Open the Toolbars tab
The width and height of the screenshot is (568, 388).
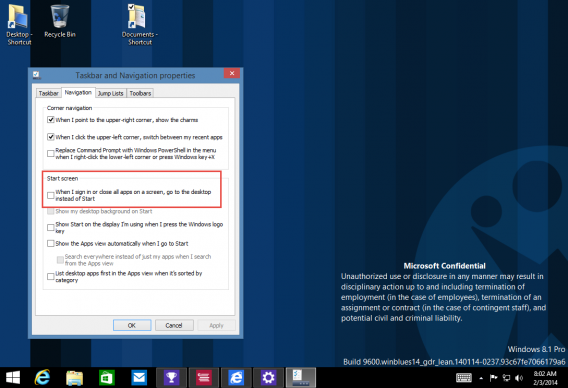[x=140, y=93]
